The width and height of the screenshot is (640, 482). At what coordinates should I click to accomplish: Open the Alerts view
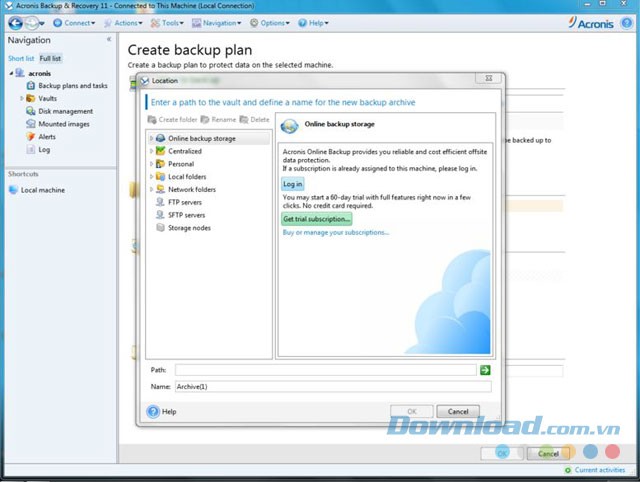[x=47, y=137]
